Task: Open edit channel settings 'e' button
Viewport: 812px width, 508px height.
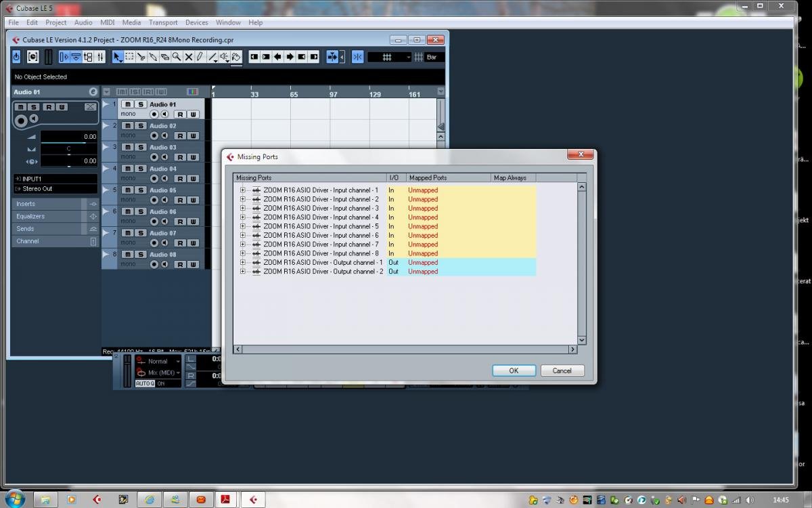Action: pyautogui.click(x=93, y=91)
